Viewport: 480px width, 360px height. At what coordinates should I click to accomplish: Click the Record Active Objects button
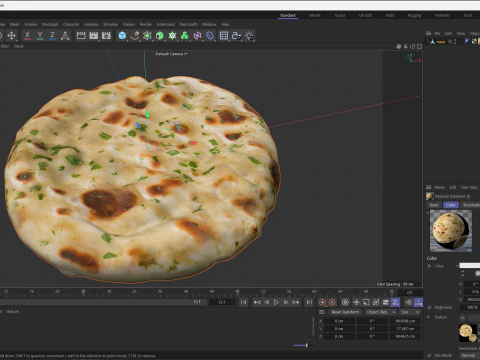[x=322, y=302]
